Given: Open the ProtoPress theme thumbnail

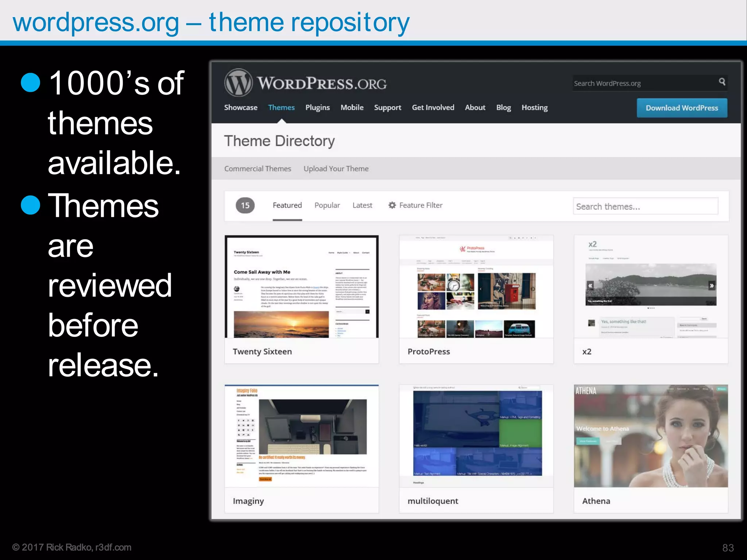Looking at the screenshot, I should 476,287.
